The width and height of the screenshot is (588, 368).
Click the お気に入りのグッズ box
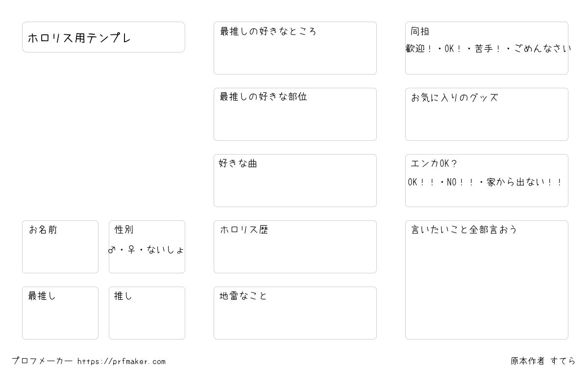[x=487, y=114]
